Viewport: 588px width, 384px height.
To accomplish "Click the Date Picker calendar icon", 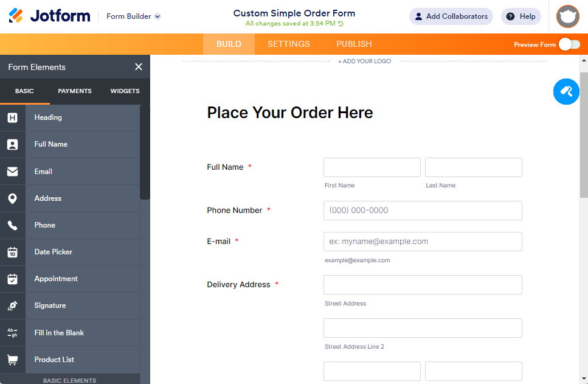I will [x=12, y=252].
